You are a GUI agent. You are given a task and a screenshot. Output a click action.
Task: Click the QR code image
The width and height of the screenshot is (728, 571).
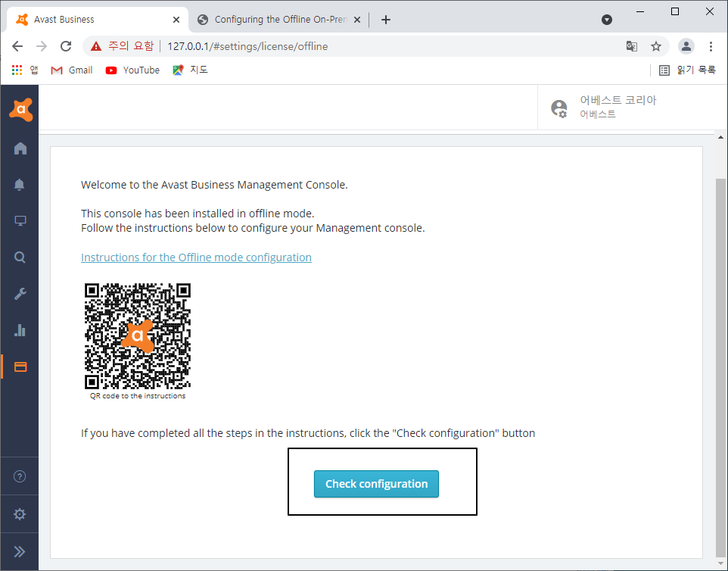click(138, 336)
